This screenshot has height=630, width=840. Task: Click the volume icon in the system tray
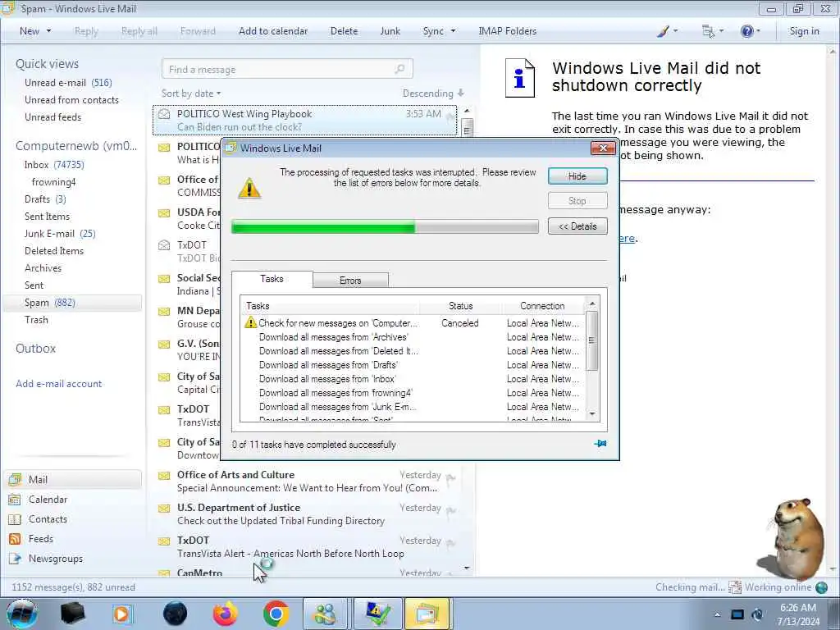tap(757, 614)
